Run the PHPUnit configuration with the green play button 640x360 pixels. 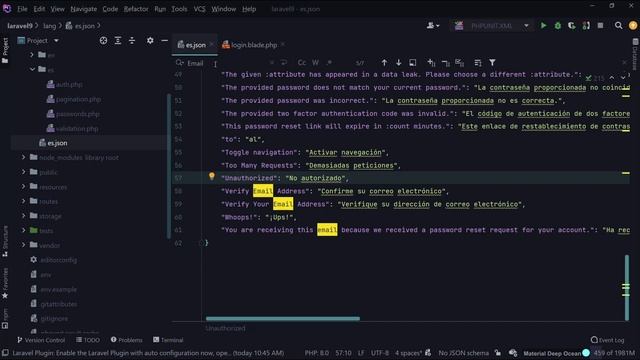click(x=543, y=26)
